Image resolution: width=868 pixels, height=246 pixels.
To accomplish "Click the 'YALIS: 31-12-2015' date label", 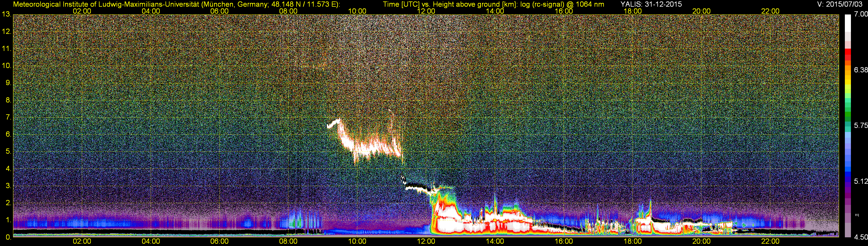I will tap(651, 4).
